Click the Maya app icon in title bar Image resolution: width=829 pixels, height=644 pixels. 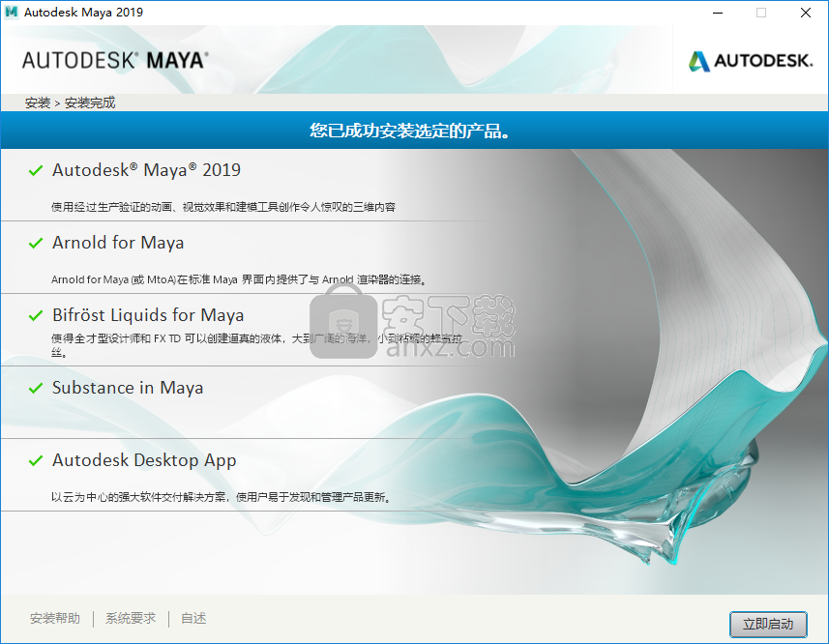coord(11,13)
